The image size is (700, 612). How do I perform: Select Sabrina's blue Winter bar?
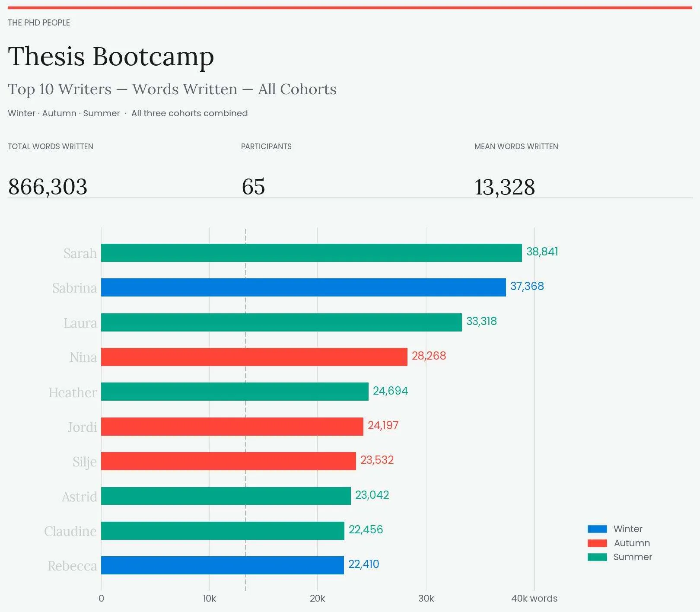point(303,287)
